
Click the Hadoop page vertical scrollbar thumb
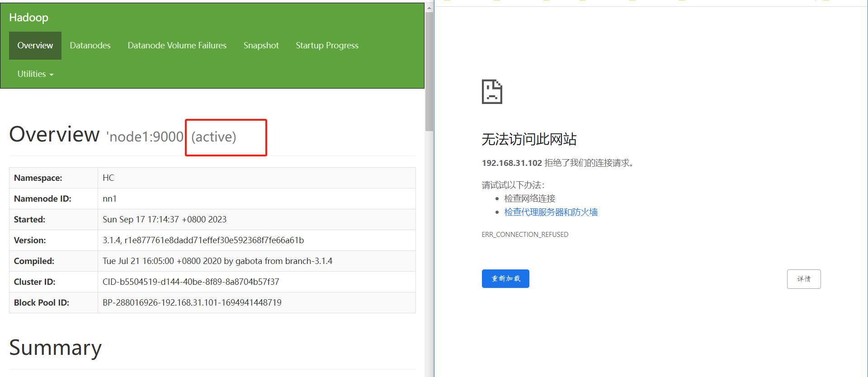(429, 71)
